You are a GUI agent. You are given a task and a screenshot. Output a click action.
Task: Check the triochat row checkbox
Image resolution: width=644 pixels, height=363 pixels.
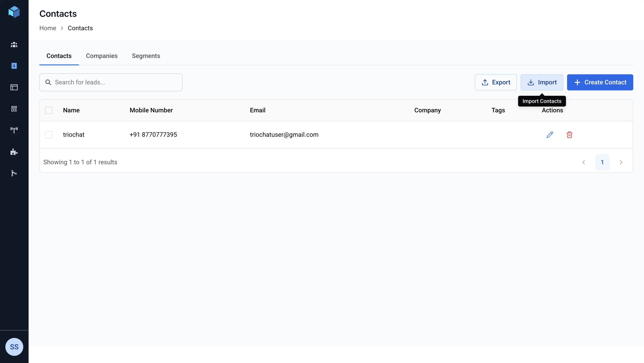click(49, 135)
